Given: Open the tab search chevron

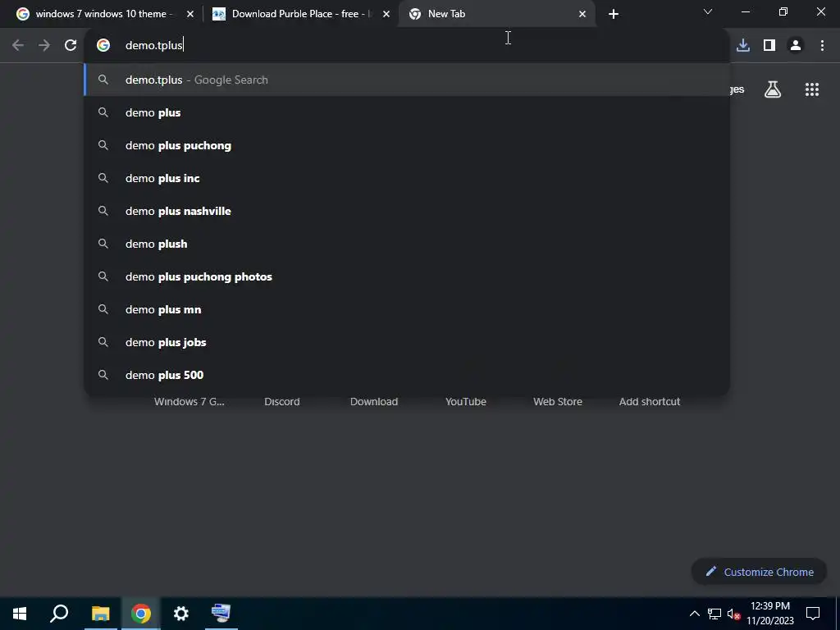Looking at the screenshot, I should tap(708, 11).
